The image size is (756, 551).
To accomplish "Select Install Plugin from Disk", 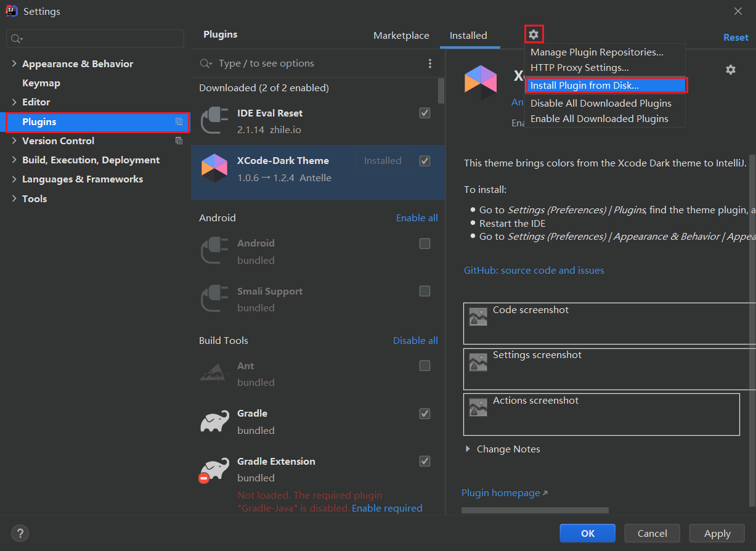I will [x=606, y=86].
